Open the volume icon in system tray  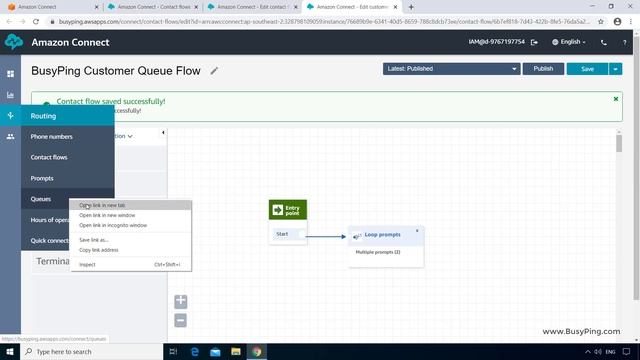click(x=598, y=352)
